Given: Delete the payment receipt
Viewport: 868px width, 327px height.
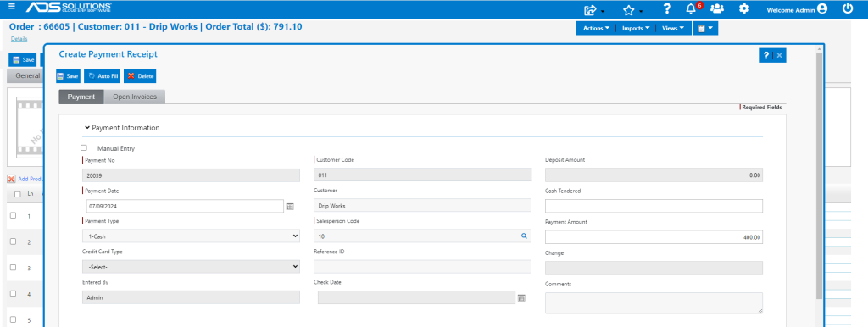Looking at the screenshot, I should tap(140, 75).
